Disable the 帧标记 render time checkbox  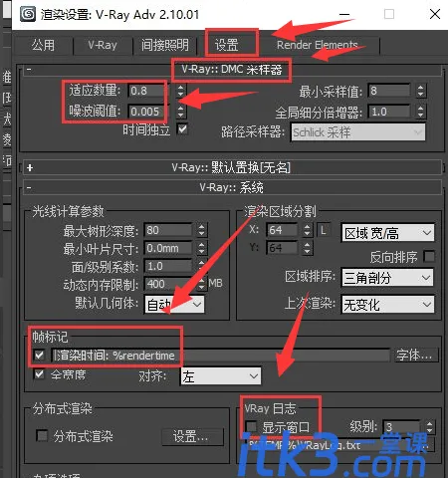tap(39, 356)
